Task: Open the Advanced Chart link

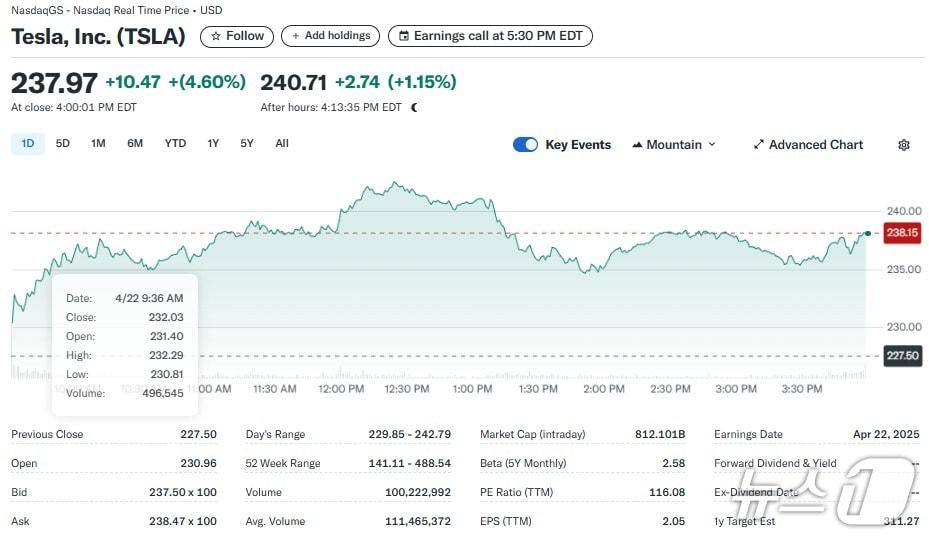Action: 815,145
